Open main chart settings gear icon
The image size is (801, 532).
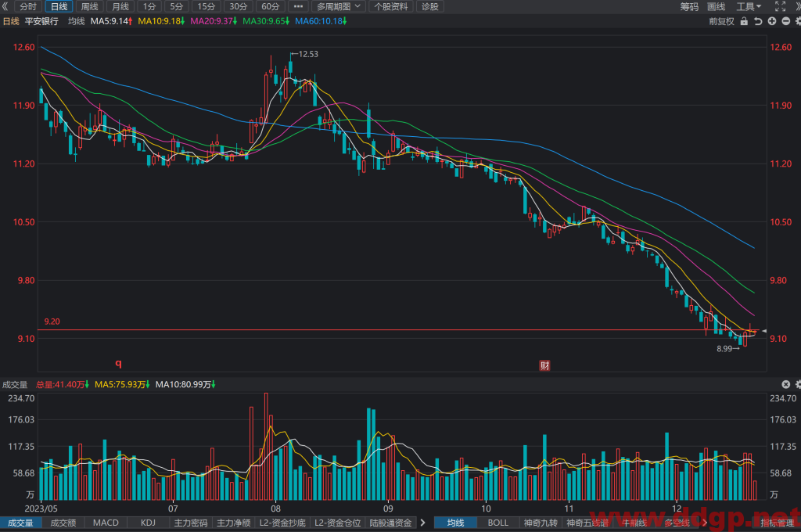[797, 21]
